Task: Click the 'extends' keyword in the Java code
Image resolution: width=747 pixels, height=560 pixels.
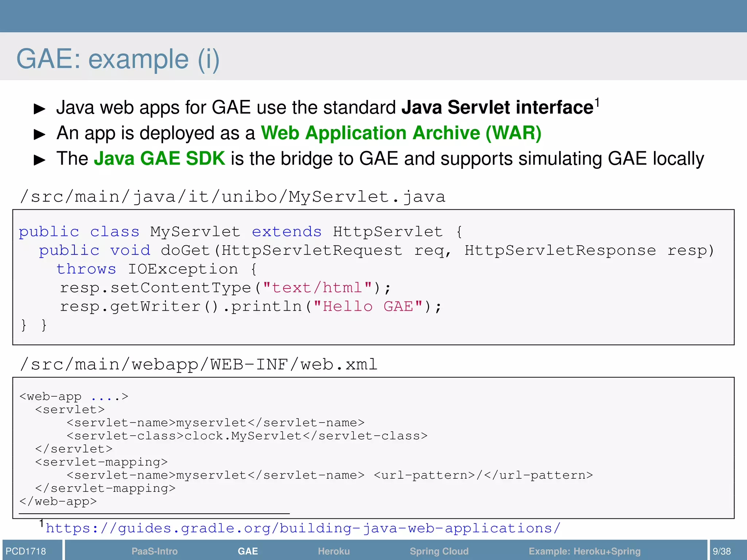Action: click(x=287, y=232)
